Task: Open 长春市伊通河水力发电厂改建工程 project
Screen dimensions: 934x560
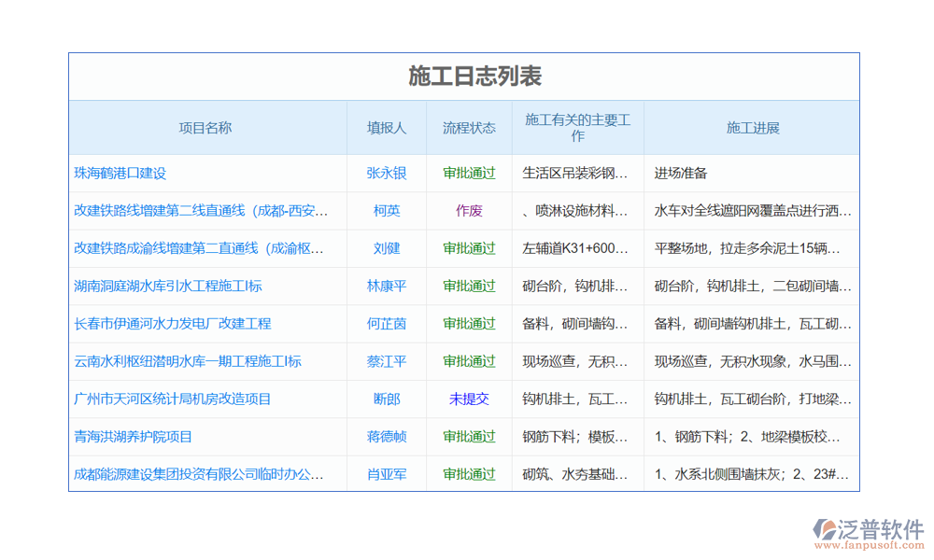Action: point(173,324)
